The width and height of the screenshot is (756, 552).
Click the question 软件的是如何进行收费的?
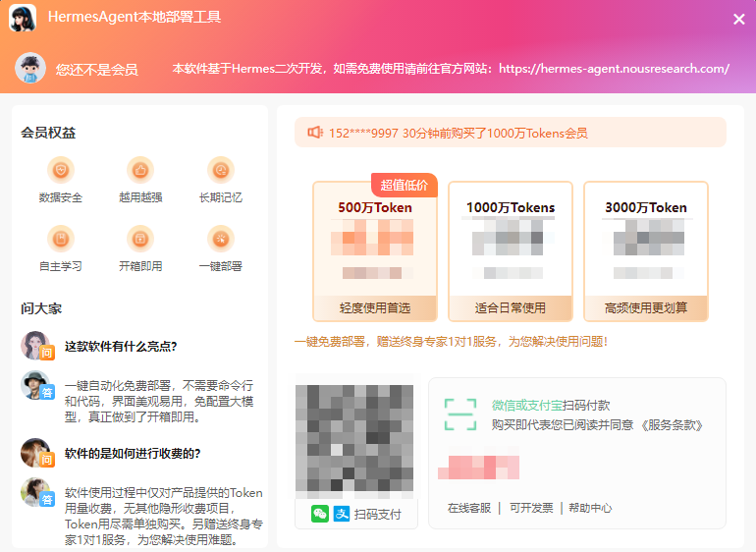[133, 454]
